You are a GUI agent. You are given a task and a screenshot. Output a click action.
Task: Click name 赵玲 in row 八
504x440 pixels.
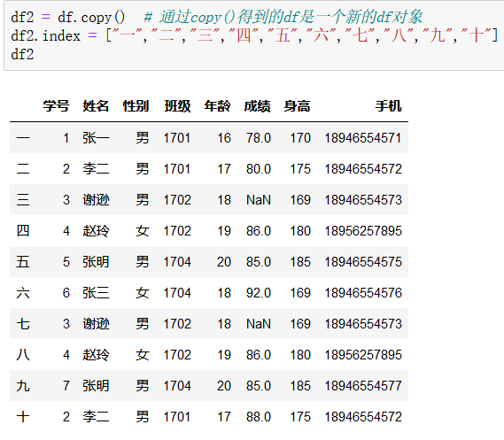coord(96,355)
